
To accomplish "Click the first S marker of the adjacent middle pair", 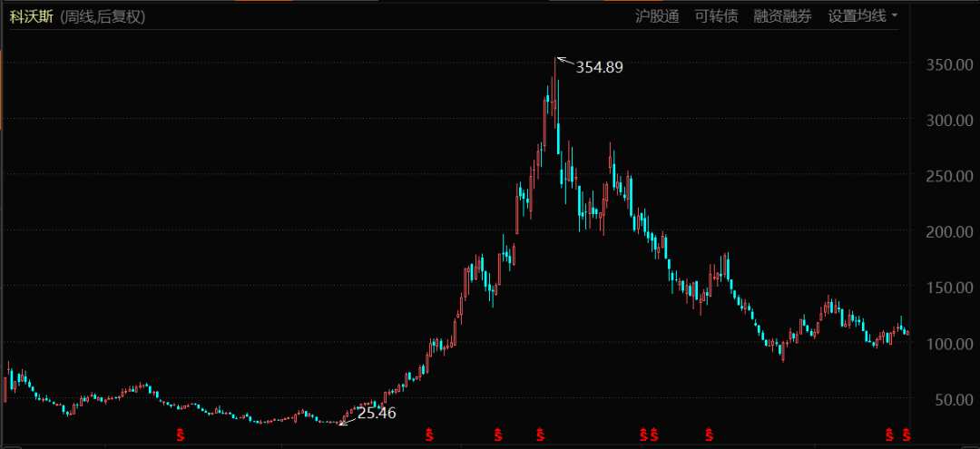I will (644, 434).
